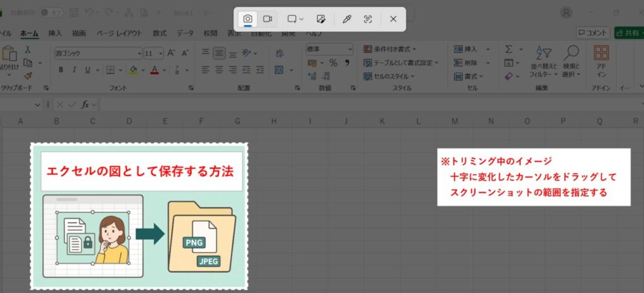Screen dimensions: 644x293
Task: Open the font size dropdown showing 11
Action: [x=154, y=53]
